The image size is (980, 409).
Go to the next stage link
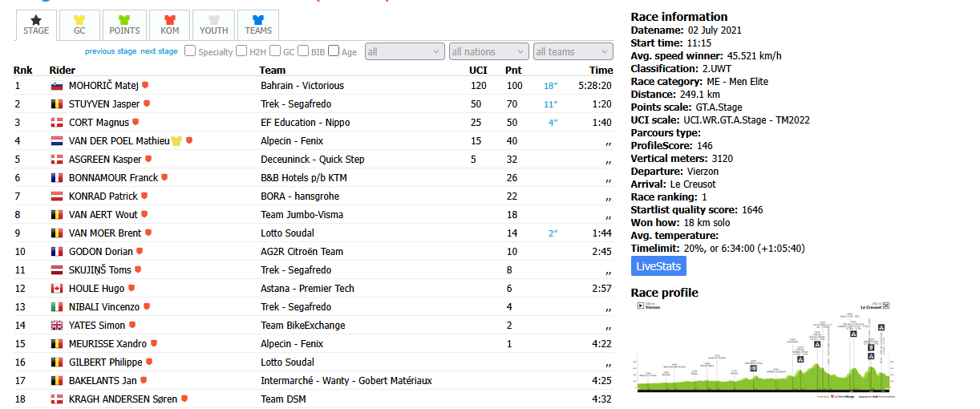tap(159, 51)
